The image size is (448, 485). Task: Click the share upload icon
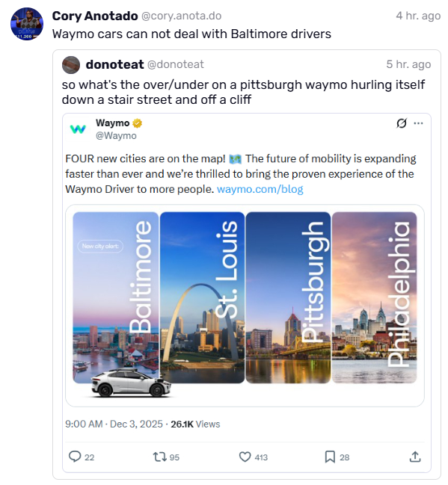(415, 457)
